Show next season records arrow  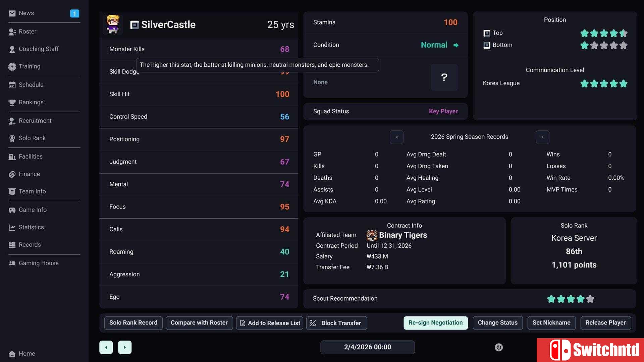[x=542, y=137]
